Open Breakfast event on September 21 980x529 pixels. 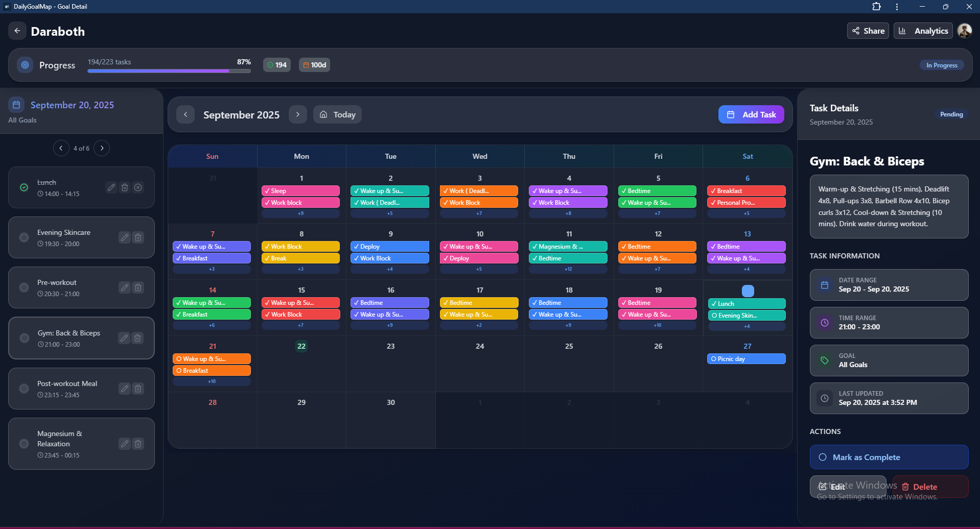coord(212,371)
